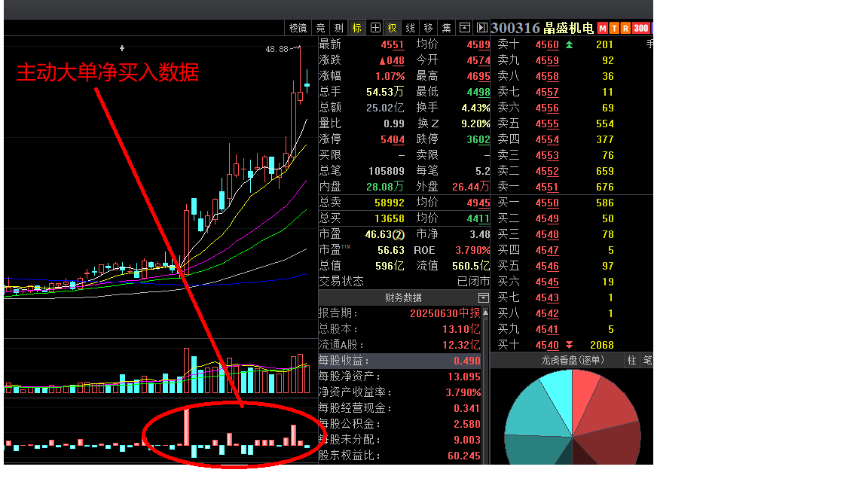Select the 测 toolbar button
This screenshot has height=488, width=868.
click(x=339, y=28)
